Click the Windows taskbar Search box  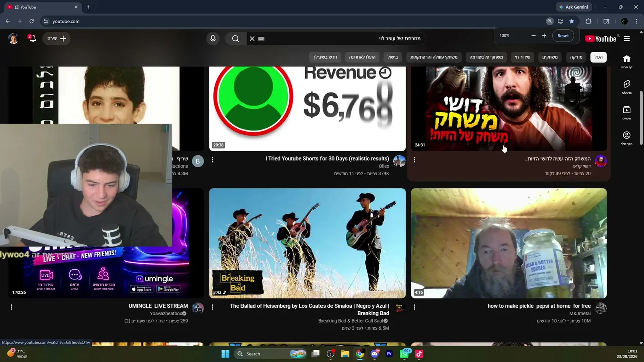[270, 354]
